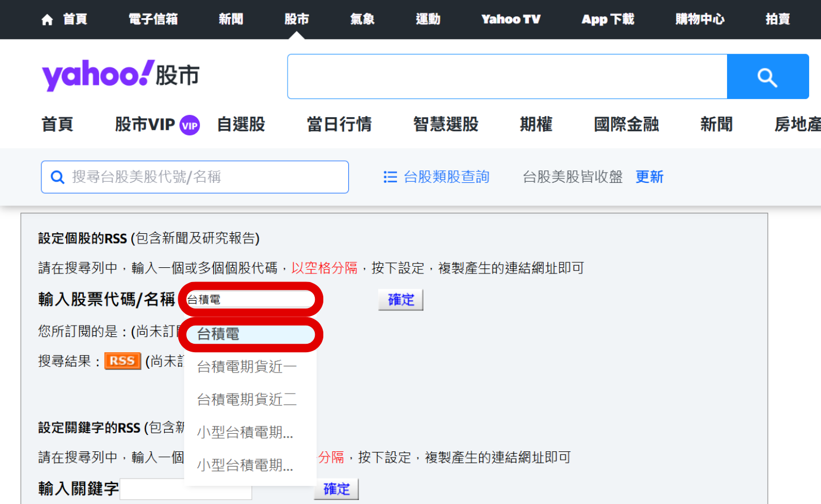Image resolution: width=821 pixels, height=504 pixels.
Task: Click the home icon in the top navigation
Action: (47, 19)
